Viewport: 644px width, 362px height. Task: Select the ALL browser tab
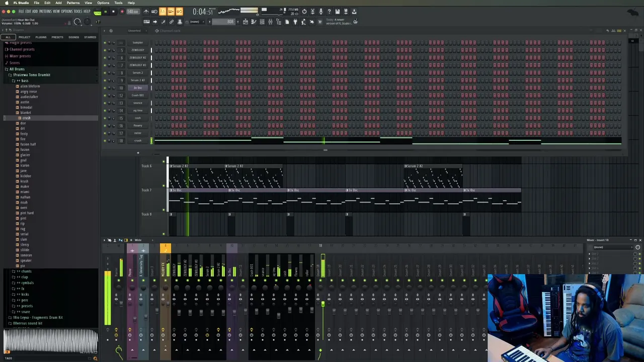[x=8, y=37]
